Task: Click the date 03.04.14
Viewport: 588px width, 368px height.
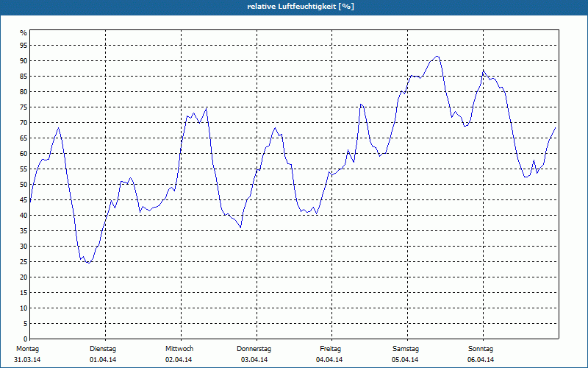Action: 254,360
